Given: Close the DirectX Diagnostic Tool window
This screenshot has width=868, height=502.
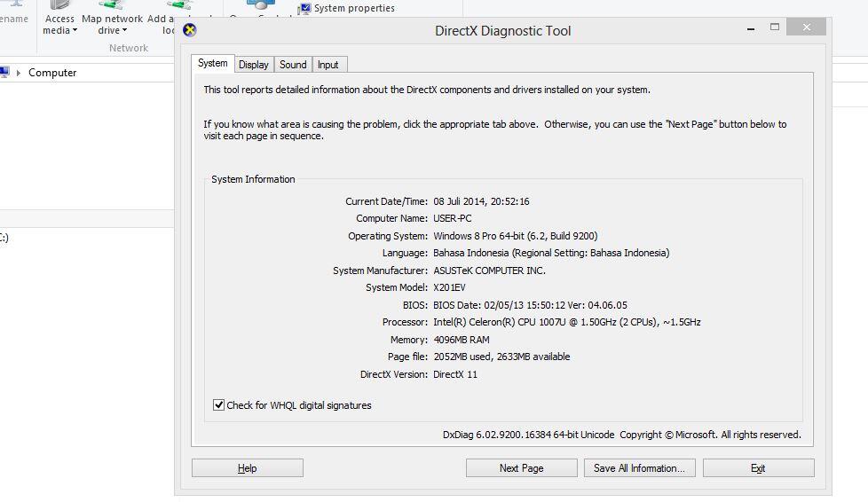Looking at the screenshot, I should pyautogui.click(x=806, y=27).
